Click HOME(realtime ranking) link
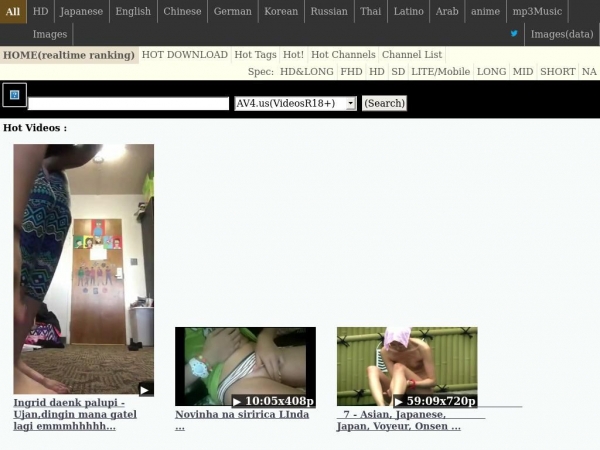The height and width of the screenshot is (450, 600). click(68, 55)
